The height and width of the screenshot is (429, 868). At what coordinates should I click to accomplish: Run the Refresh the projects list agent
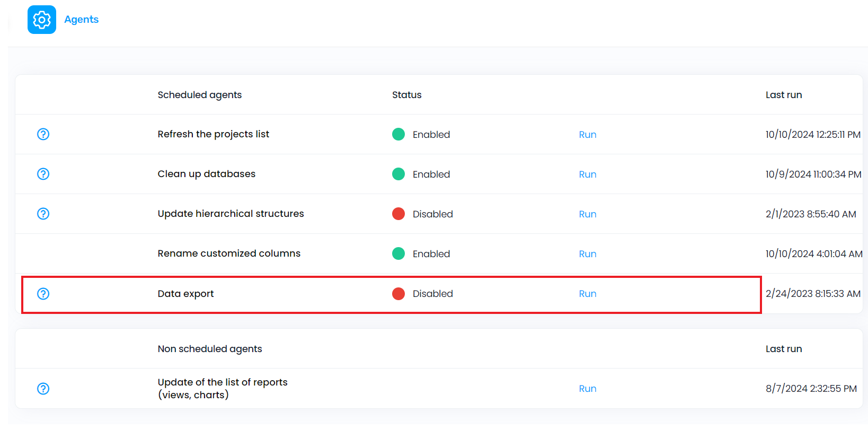pos(587,135)
